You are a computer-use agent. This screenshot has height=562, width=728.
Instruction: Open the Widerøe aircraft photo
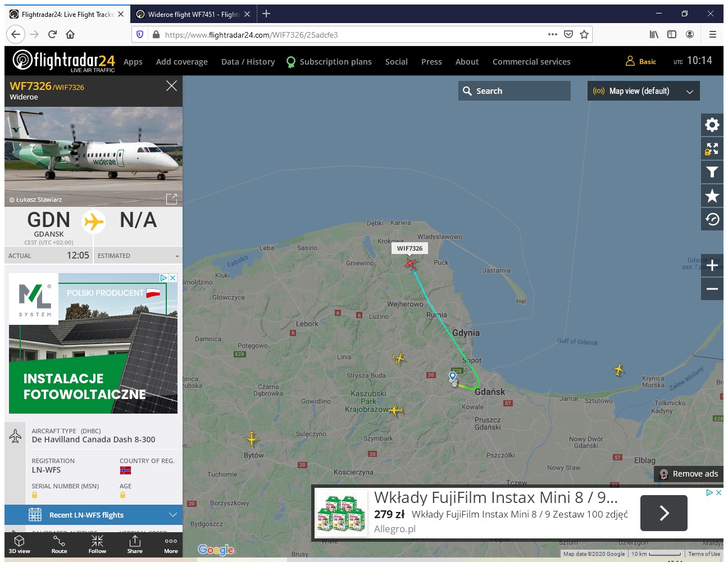click(93, 157)
